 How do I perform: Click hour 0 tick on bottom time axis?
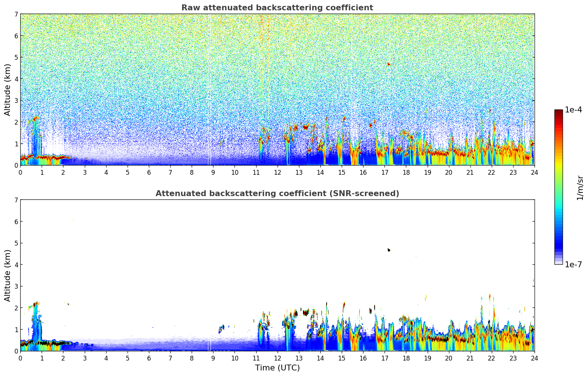pos(20,358)
